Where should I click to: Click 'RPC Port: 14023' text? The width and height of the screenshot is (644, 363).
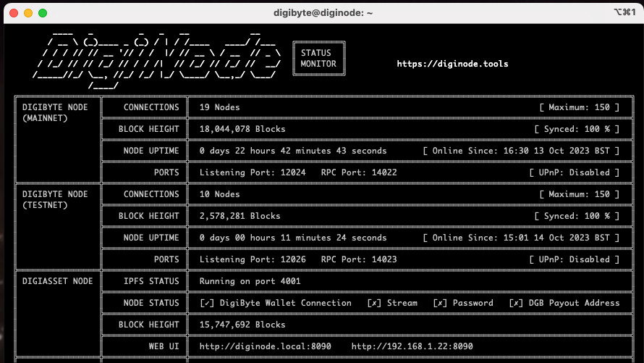359,259
